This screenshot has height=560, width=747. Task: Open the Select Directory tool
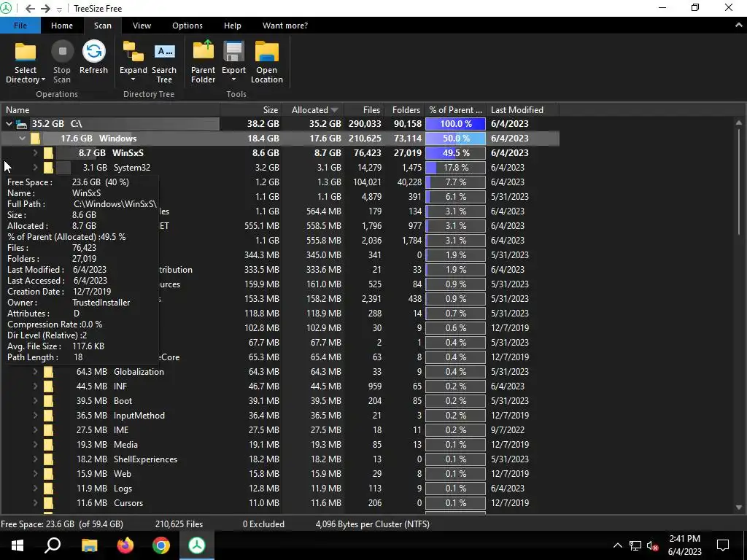pos(26,63)
